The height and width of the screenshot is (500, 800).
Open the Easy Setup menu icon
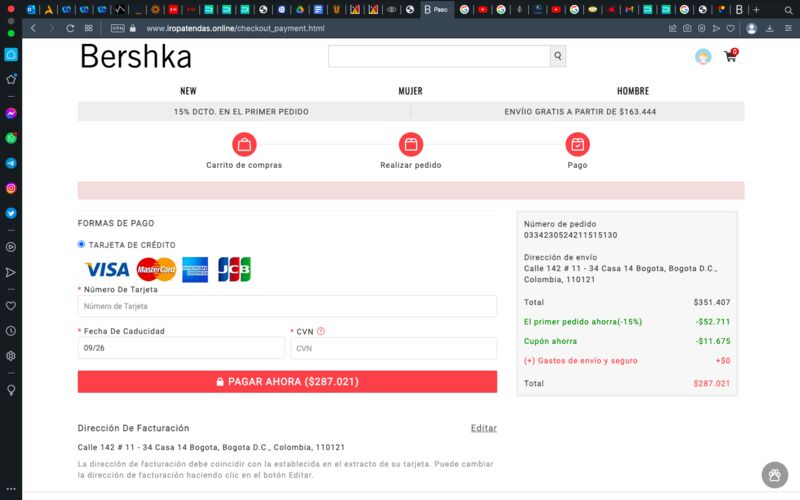pyautogui.click(x=788, y=29)
